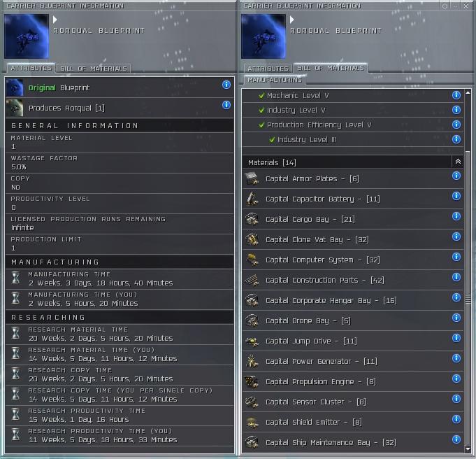This screenshot has width=476, height=459.
Task: Collapse the Materials [14] section
Action: 458,162
